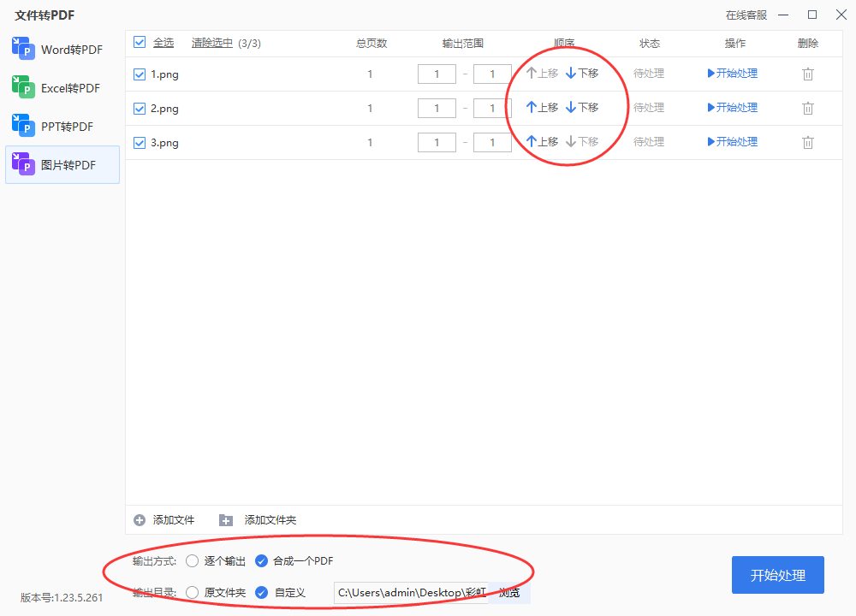This screenshot has height=616, width=856.
Task: Click the big 开始处理 button
Action: tap(778, 575)
